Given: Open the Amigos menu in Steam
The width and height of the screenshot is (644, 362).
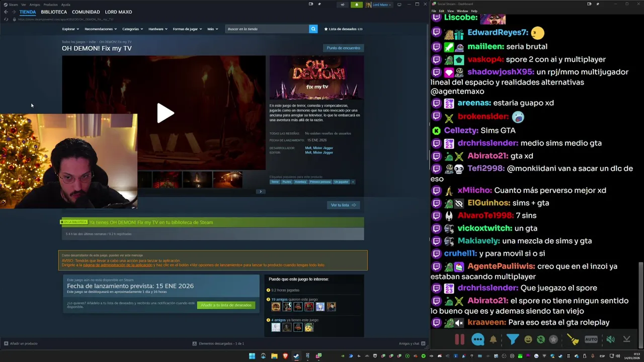Looking at the screenshot, I should point(35,5).
